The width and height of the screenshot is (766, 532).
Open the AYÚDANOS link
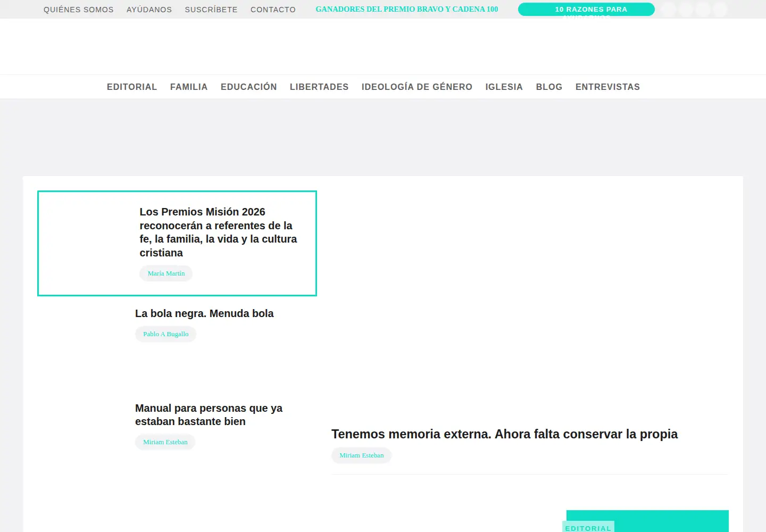[149, 10]
